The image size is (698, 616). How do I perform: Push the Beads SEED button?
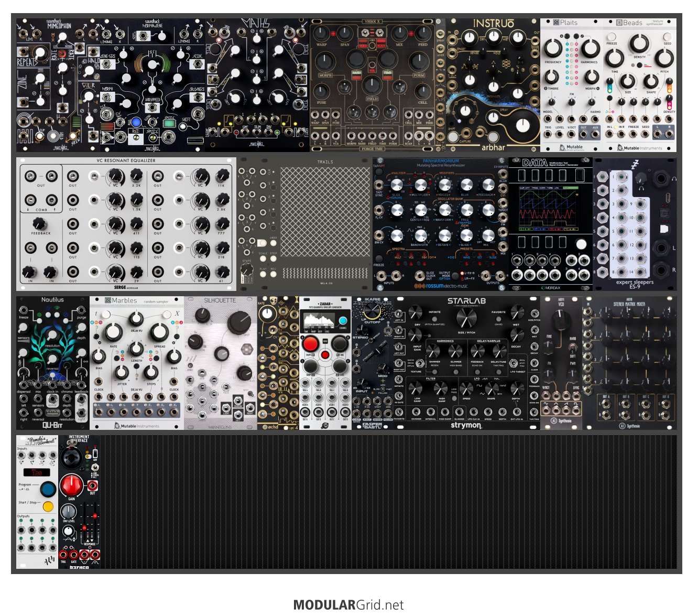click(667, 38)
